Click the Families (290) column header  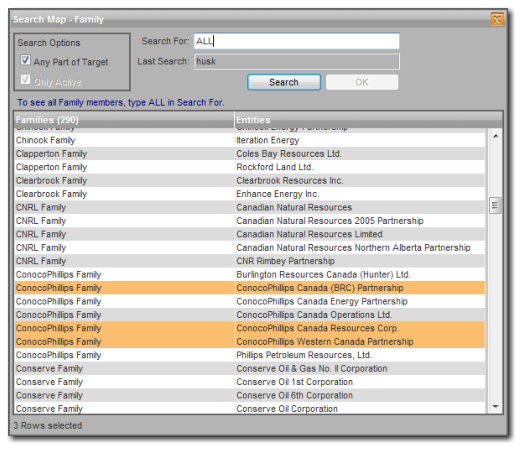click(x=124, y=120)
